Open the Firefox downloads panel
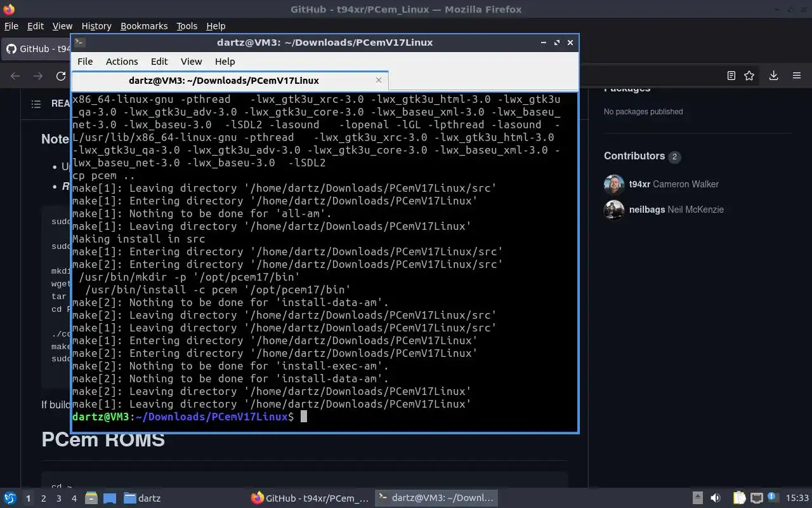Image resolution: width=812 pixels, height=508 pixels. (x=773, y=76)
